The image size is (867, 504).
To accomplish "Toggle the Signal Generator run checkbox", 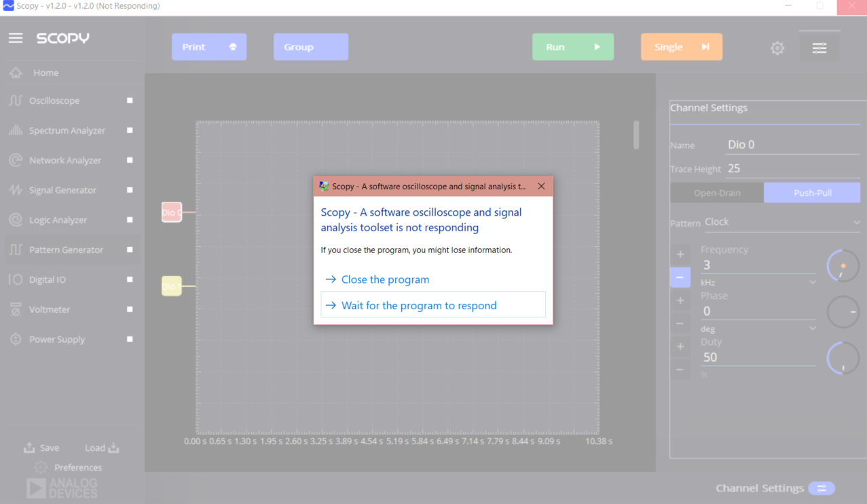I will 130,190.
